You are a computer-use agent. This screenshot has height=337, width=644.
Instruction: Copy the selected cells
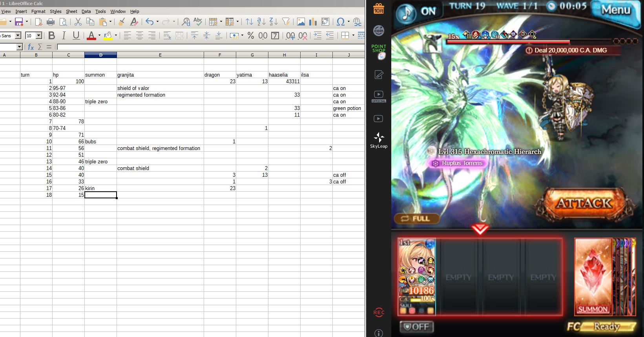tap(90, 22)
